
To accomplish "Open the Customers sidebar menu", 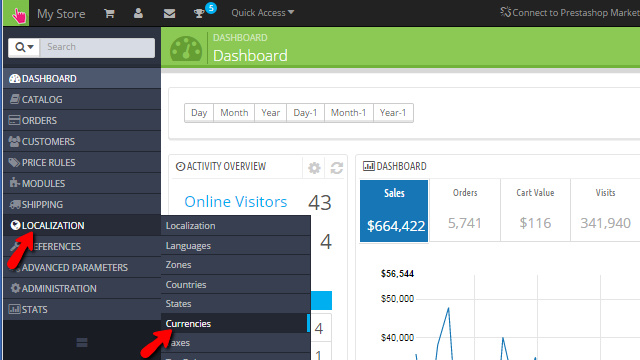I will tap(82, 142).
